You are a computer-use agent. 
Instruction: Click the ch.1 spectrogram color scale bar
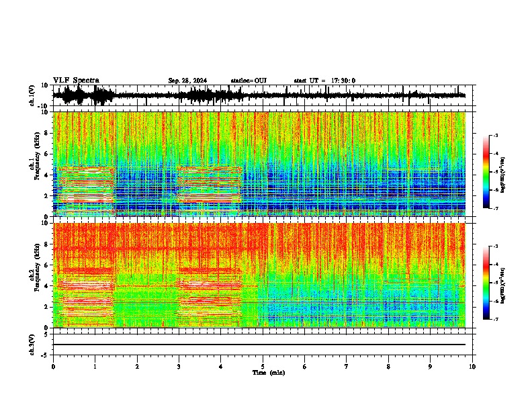coord(486,172)
